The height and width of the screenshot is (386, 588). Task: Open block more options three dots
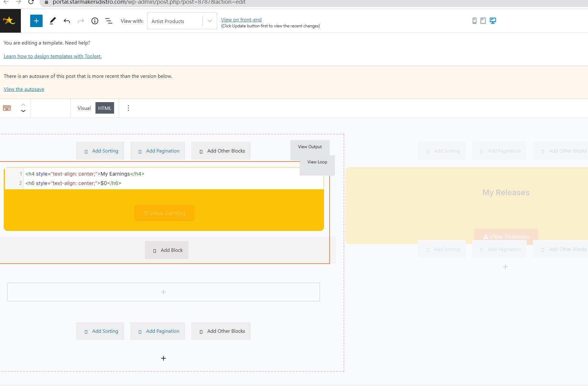(x=128, y=108)
